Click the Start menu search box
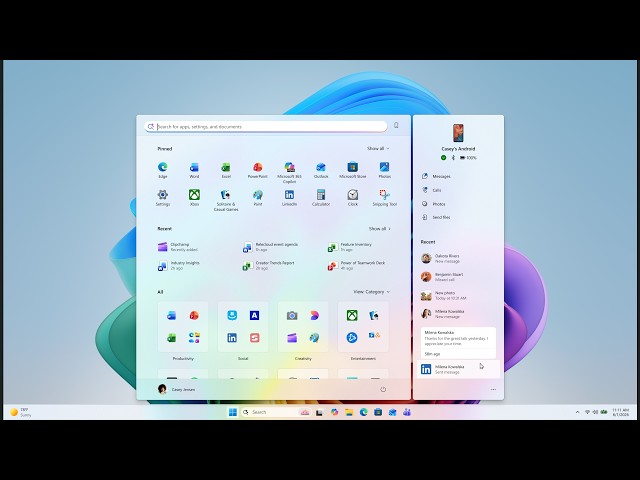This screenshot has height=480, width=640. pos(266,127)
